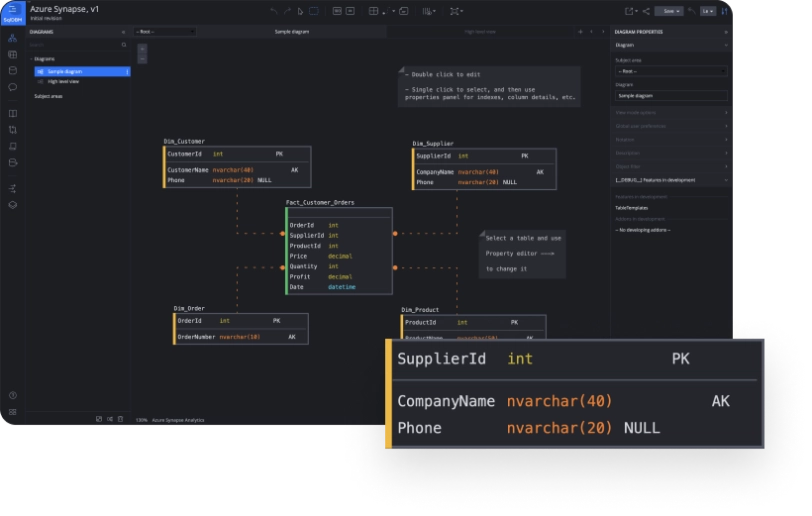Screen dimensions: 812x516
Task: Click the share icon next to Save
Action: click(x=646, y=11)
